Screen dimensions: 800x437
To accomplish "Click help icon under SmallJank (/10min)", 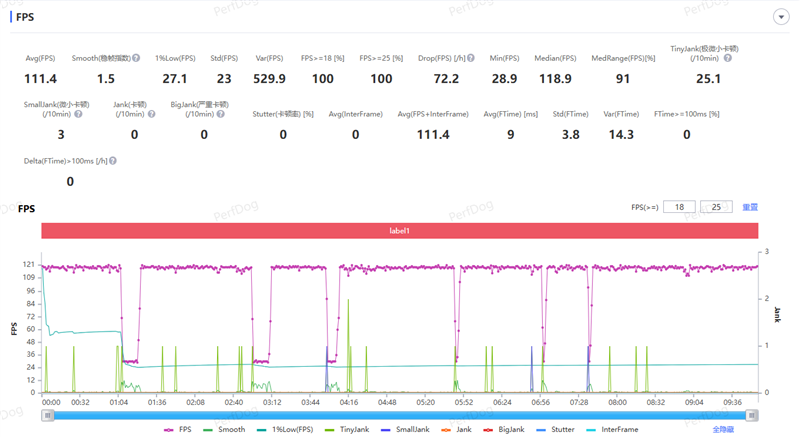I will [x=78, y=114].
